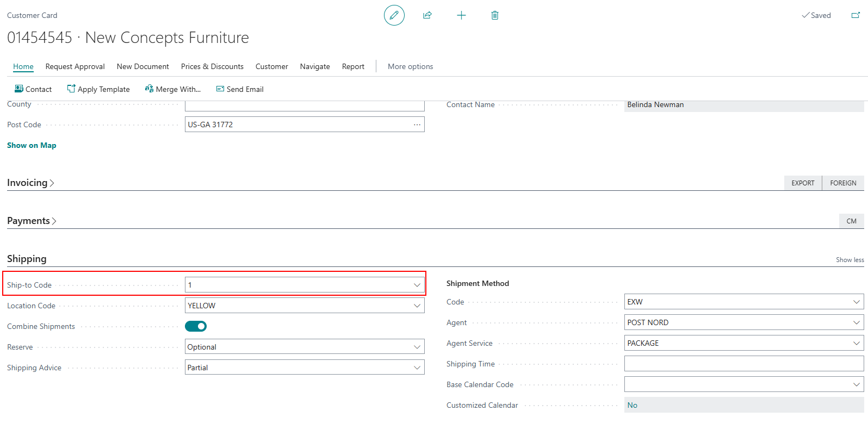Click the Merge With... action
Viewport: 868px width, 423px height.
[x=173, y=89]
